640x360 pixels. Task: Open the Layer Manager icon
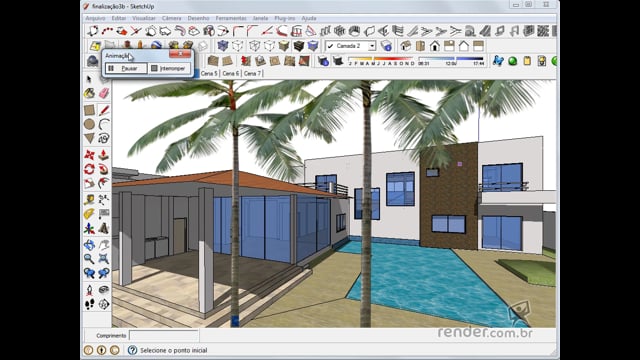click(x=386, y=46)
